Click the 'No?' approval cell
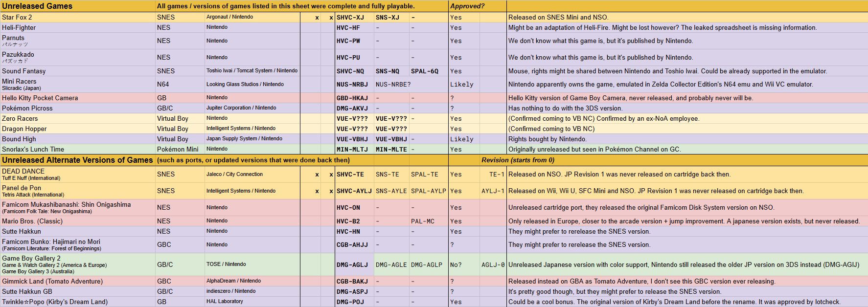 464,264
